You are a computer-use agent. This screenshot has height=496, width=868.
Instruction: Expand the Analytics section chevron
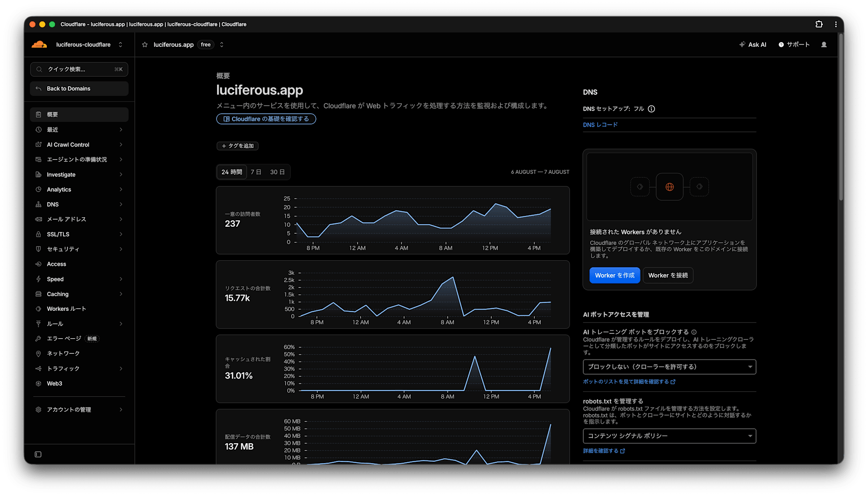tap(121, 189)
